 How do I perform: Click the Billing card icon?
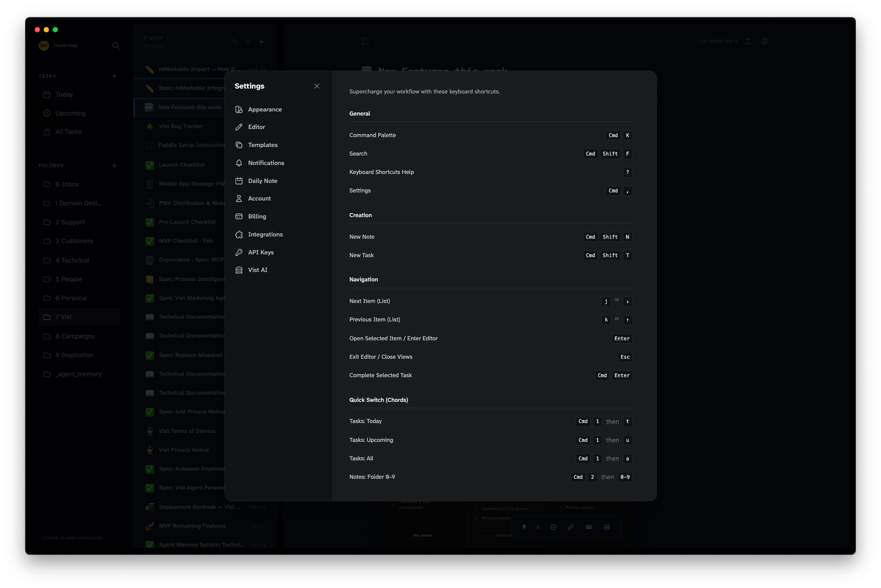click(239, 217)
